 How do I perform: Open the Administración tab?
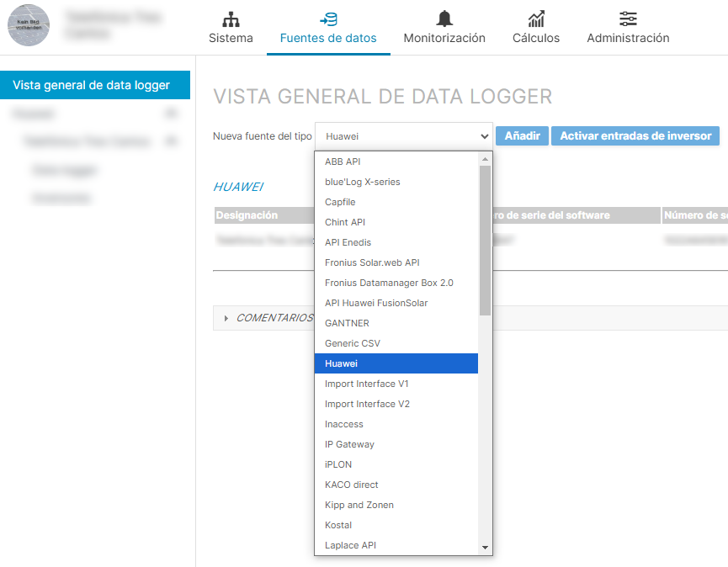(628, 28)
